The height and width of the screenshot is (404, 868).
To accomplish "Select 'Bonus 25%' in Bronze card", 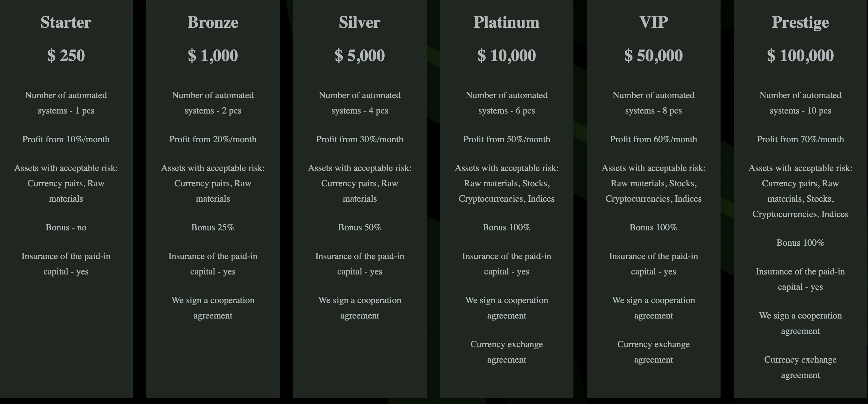I will (212, 227).
